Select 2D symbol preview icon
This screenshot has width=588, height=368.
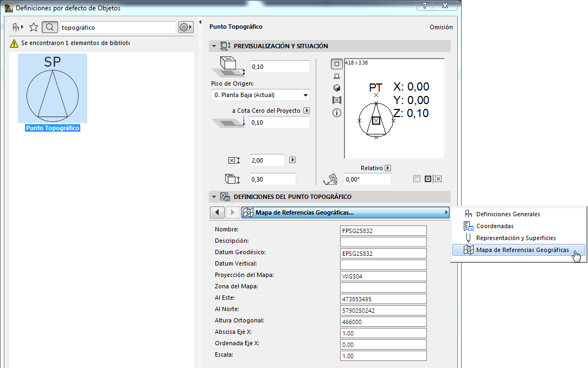click(337, 64)
